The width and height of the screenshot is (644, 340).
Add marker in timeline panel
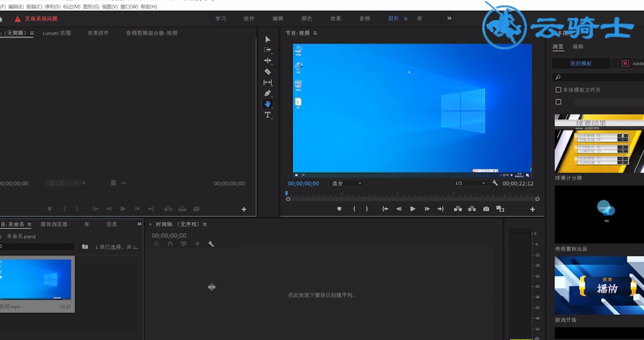198,244
